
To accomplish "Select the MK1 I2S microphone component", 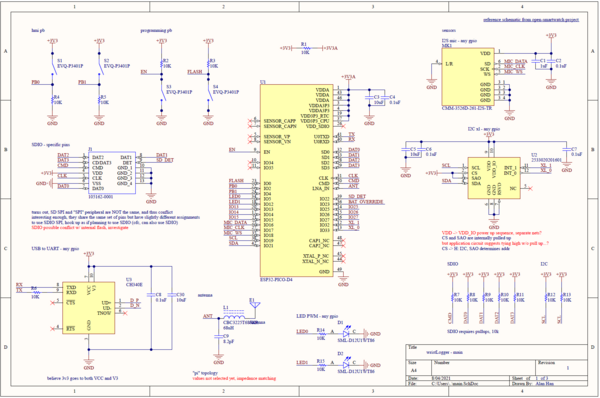I will [468, 77].
